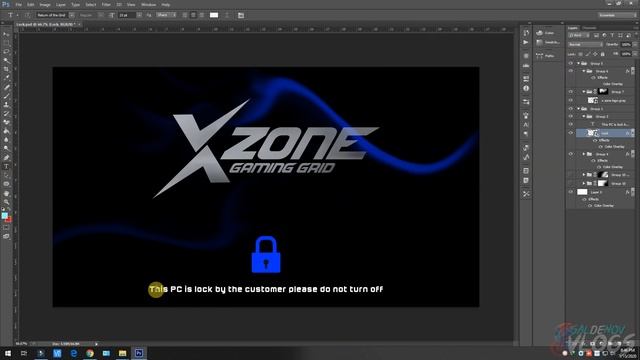Collapse the Group 5 folder arrow
The image size is (640, 360).
(x=578, y=63)
